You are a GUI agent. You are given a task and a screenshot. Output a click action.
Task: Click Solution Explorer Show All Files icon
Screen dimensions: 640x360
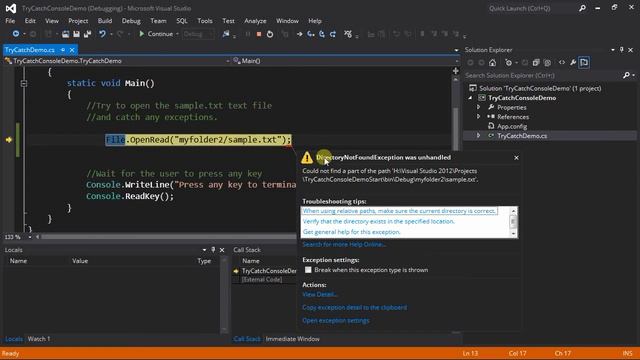click(547, 62)
